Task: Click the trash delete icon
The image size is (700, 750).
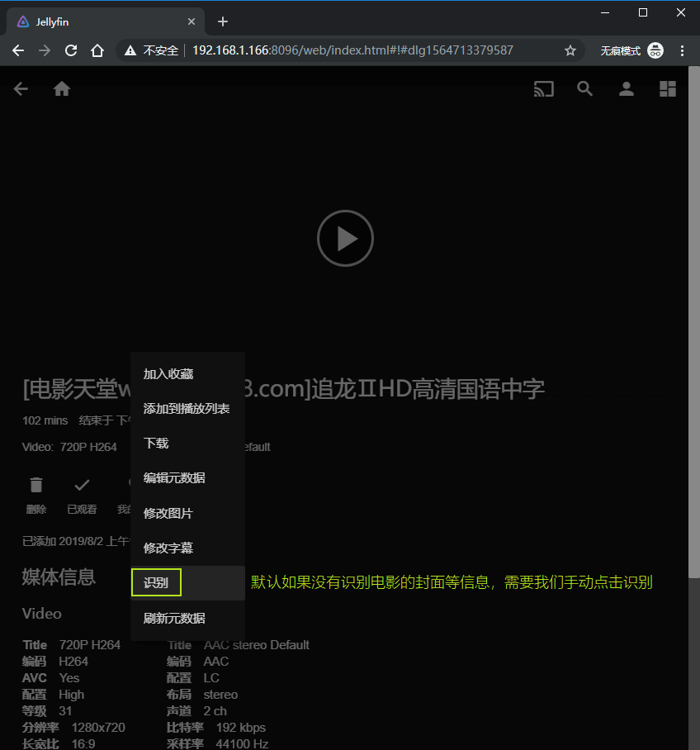Action: point(36,485)
